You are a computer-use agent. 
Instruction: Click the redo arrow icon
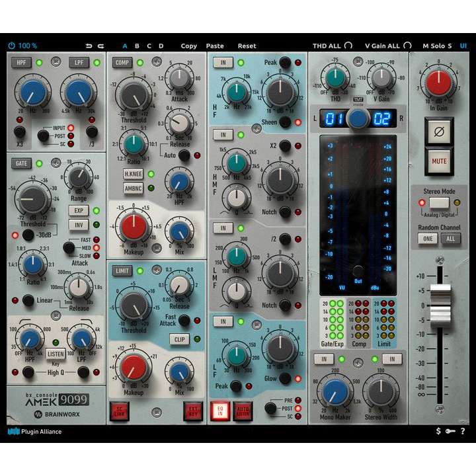click(x=100, y=46)
